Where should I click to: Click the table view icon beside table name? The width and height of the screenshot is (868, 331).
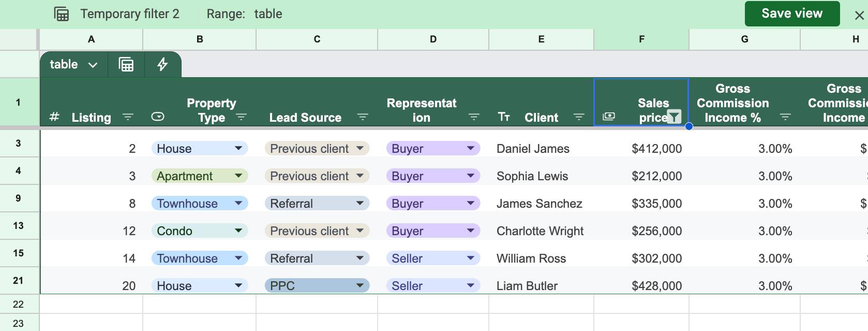[x=126, y=65]
